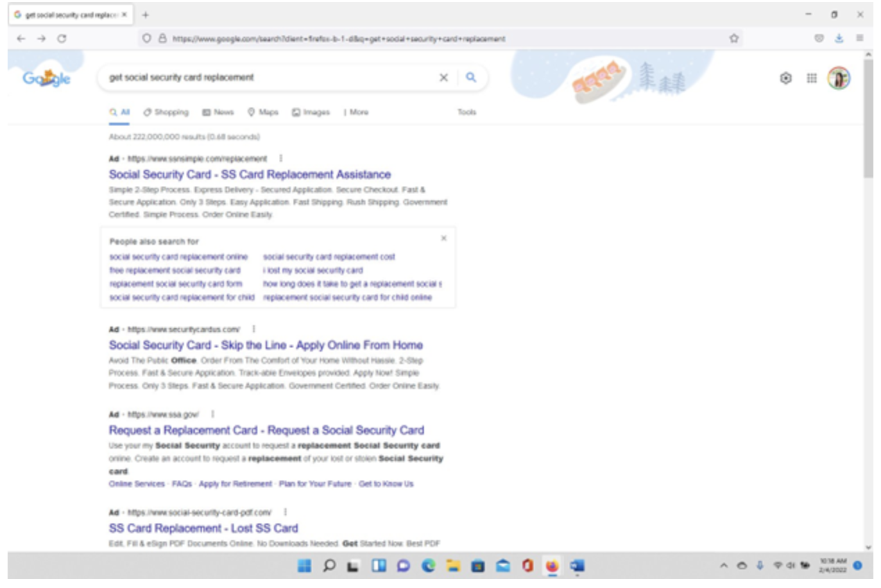The image size is (881, 588).
Task: Open the Windows Start menu
Action: point(305,567)
